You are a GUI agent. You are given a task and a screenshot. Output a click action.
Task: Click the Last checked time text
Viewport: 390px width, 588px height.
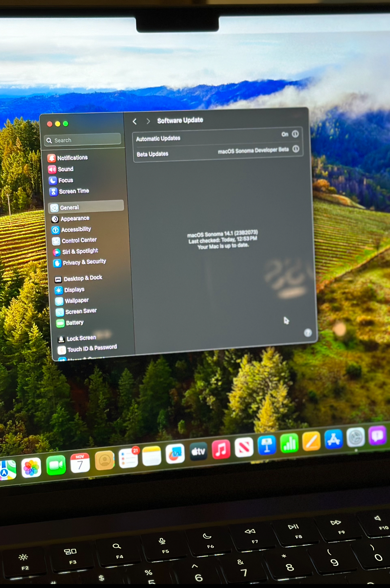223,240
